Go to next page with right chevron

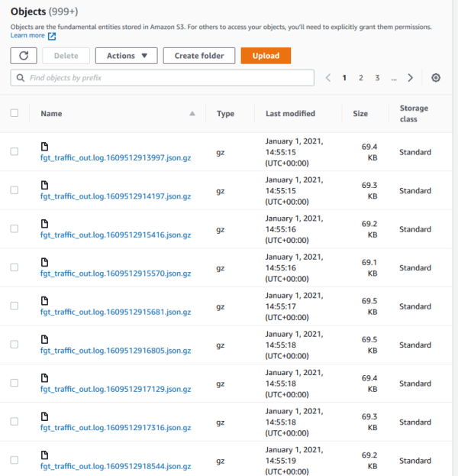click(x=410, y=78)
